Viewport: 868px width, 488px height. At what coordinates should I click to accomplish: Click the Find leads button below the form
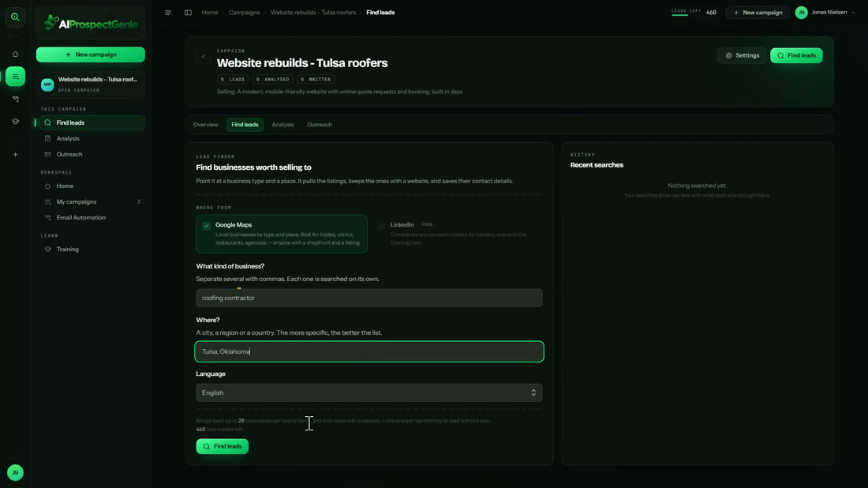[x=222, y=446]
